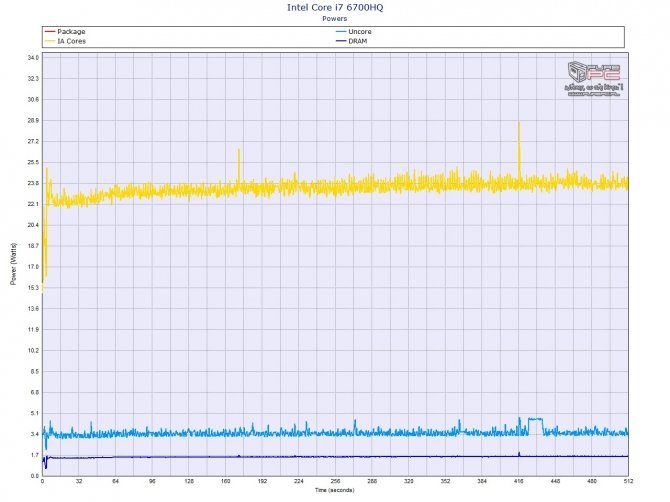Click the '224' time axis label
The image size is (670, 502).
299,481
